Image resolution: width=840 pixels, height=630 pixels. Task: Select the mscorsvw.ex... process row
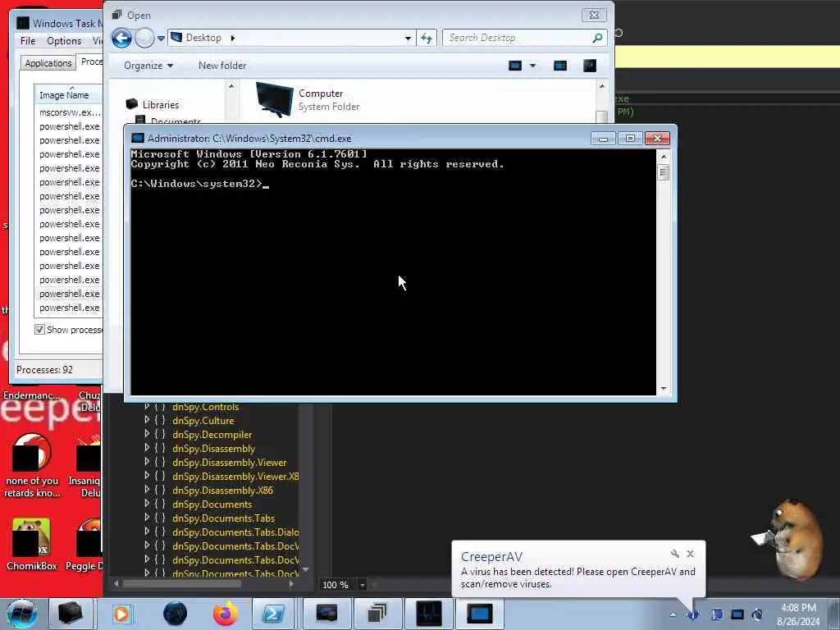pos(69,112)
